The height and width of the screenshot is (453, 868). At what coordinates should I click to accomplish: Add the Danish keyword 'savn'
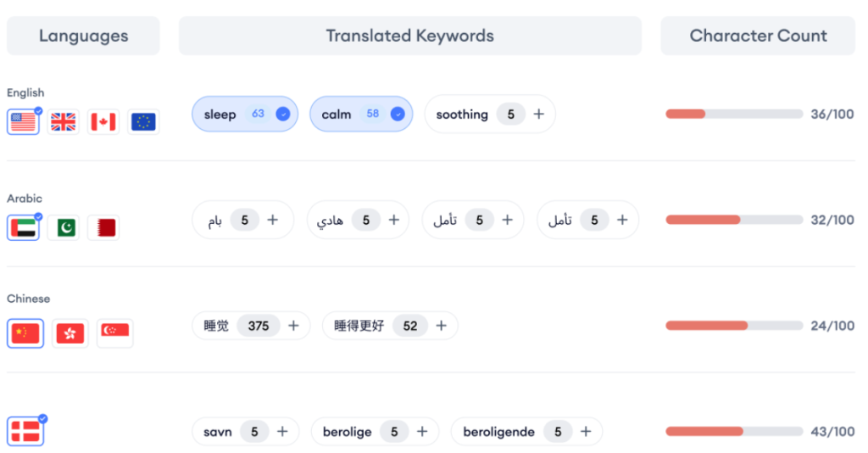click(282, 432)
